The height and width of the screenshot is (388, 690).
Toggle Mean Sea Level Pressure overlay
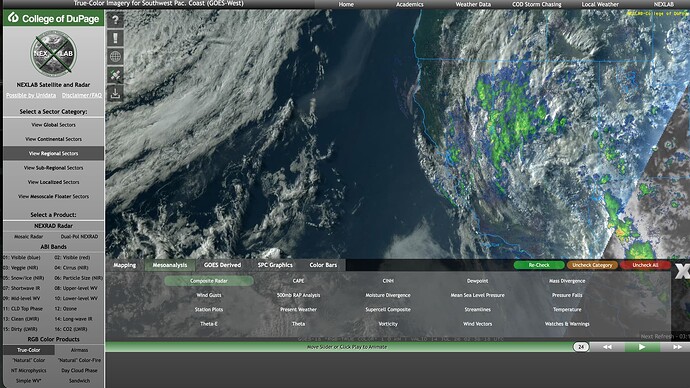[477, 295]
